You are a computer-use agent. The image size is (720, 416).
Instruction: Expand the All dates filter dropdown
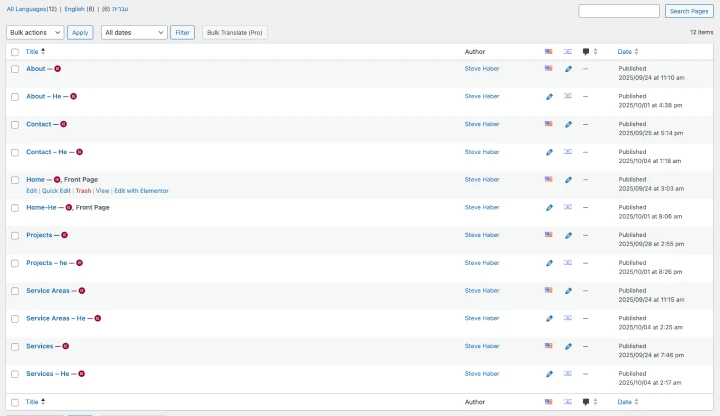point(134,32)
